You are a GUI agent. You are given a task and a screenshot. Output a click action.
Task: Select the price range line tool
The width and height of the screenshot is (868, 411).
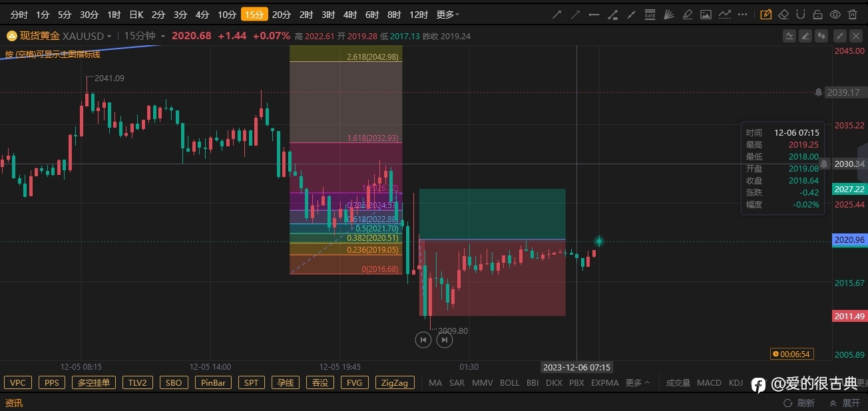click(x=612, y=15)
